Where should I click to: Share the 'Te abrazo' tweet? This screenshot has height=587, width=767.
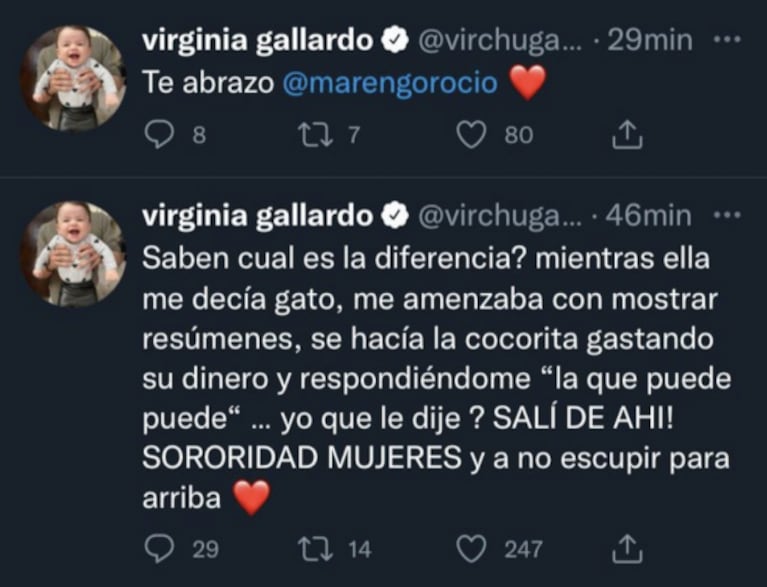[x=625, y=135]
